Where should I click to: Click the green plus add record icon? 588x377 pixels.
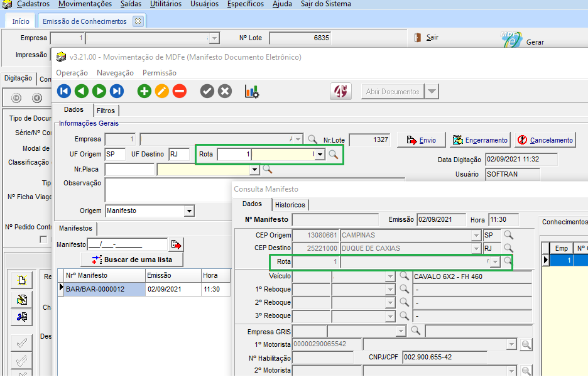coord(144,91)
